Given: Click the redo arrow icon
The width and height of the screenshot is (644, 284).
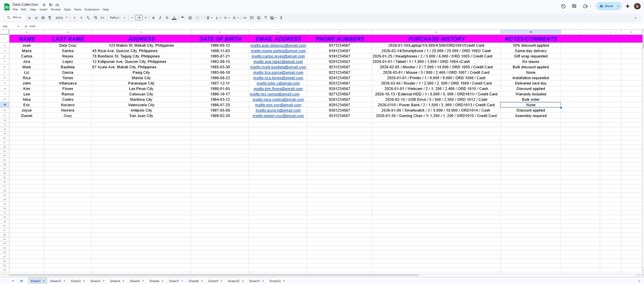Looking at the screenshot, I should tap(36, 18).
